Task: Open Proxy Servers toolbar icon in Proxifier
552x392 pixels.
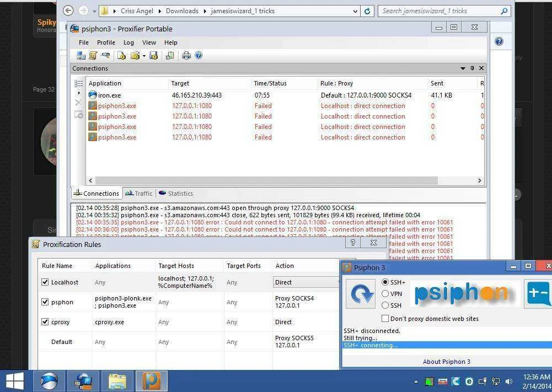Action: tap(81, 55)
